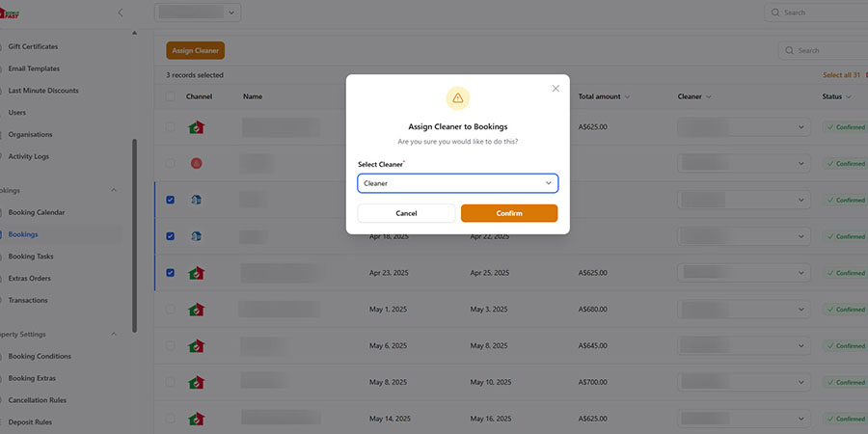868x434 pixels.
Task: Click the red circular channel icon
Action: click(197, 163)
